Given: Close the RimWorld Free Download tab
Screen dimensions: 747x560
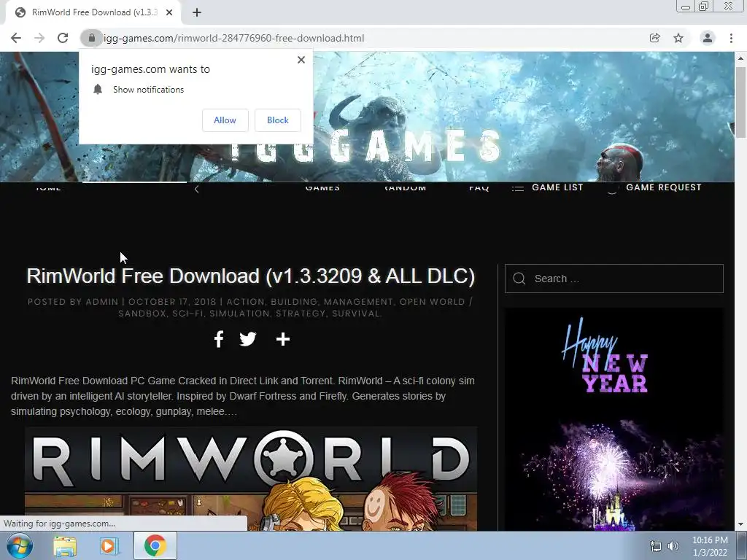Looking at the screenshot, I should click(x=169, y=12).
